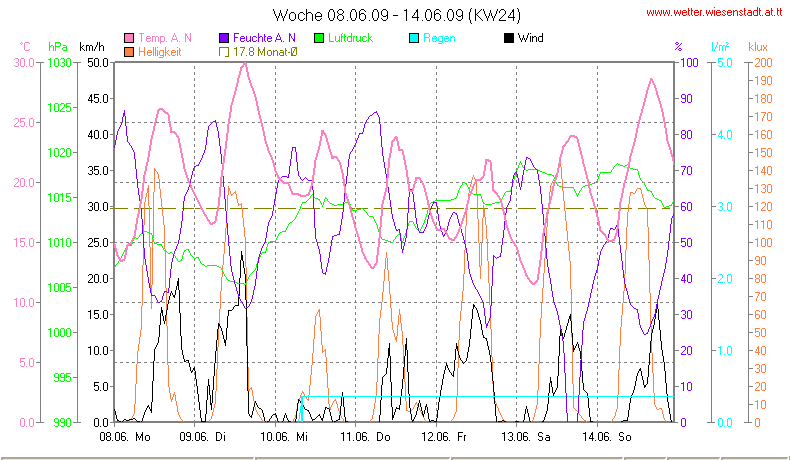Screen dimensions: 790x460
Task: Click the 13.06. Sa date label
Action: tap(525, 437)
